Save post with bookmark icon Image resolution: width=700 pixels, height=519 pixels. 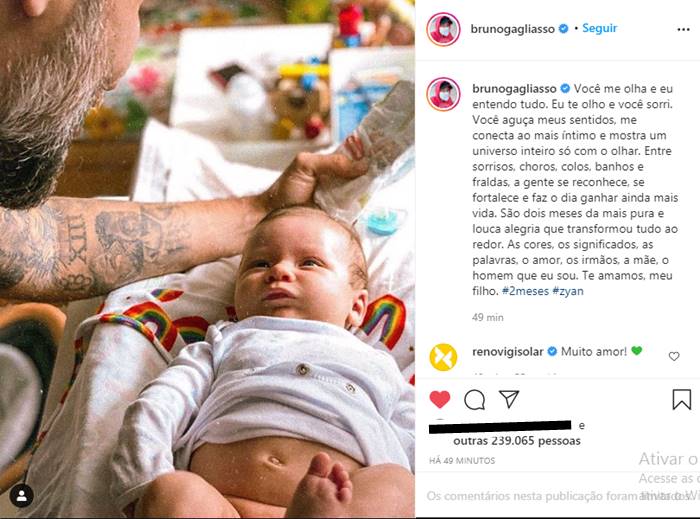click(x=682, y=399)
